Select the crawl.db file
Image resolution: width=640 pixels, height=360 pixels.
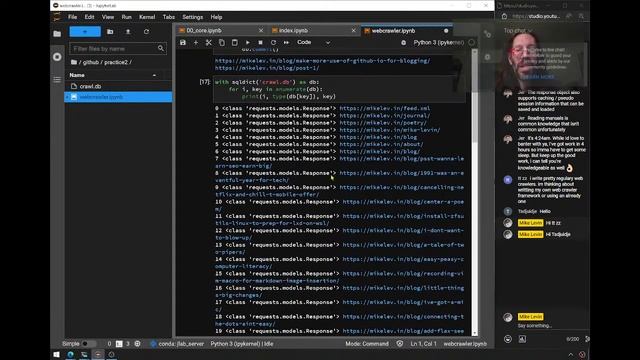[118, 87]
